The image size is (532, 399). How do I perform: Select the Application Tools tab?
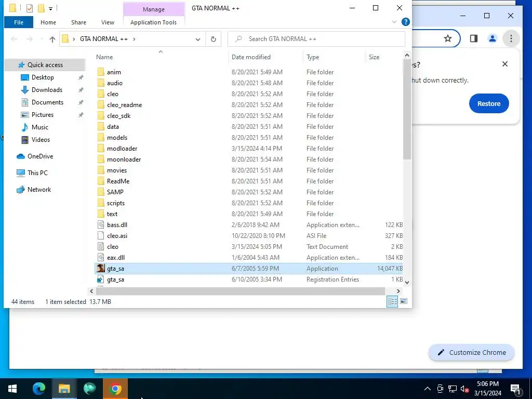pyautogui.click(x=153, y=22)
